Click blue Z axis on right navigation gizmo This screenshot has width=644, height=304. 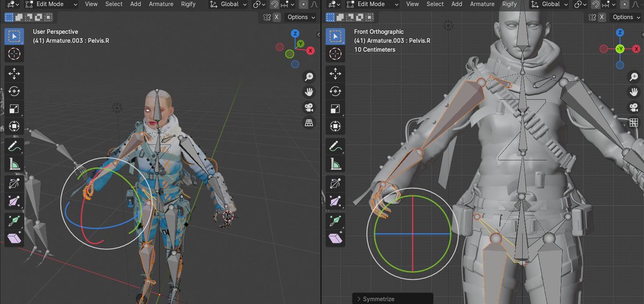[620, 33]
